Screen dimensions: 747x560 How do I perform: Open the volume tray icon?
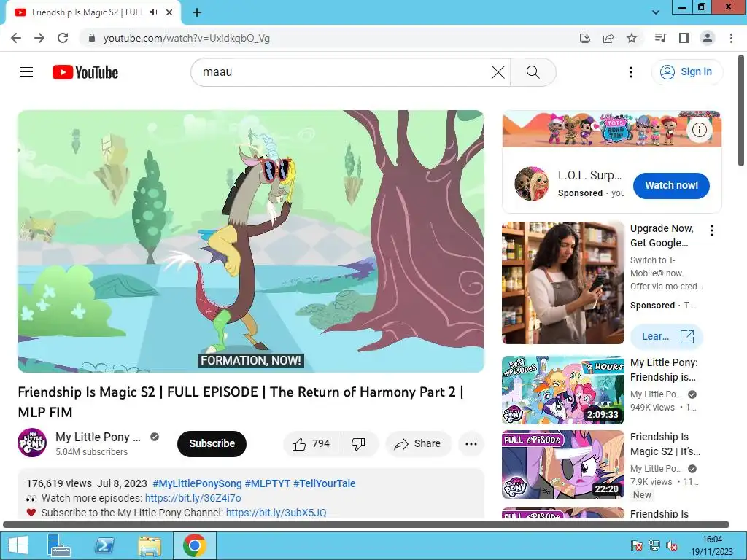pyautogui.click(x=672, y=545)
